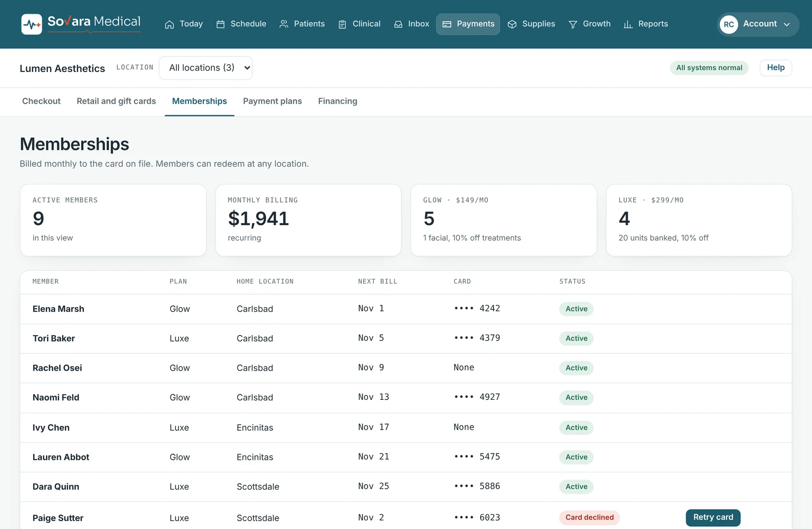Screen dimensions: 812x529
Task: Click the Today home icon
Action: tap(169, 24)
